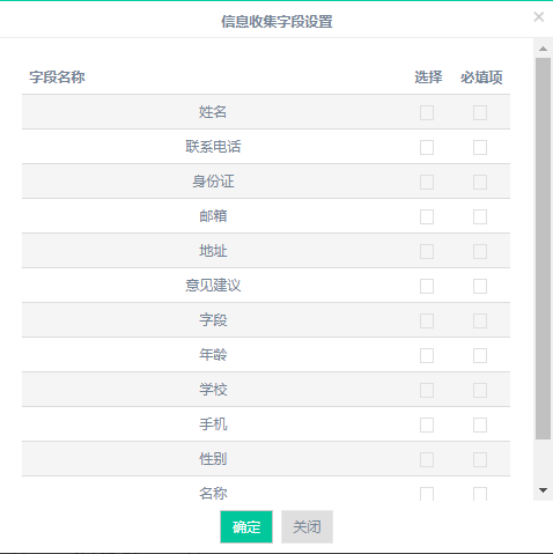The width and height of the screenshot is (554, 555).
Task: Tick 选择 checkbox for 手机
Action: coord(427,425)
